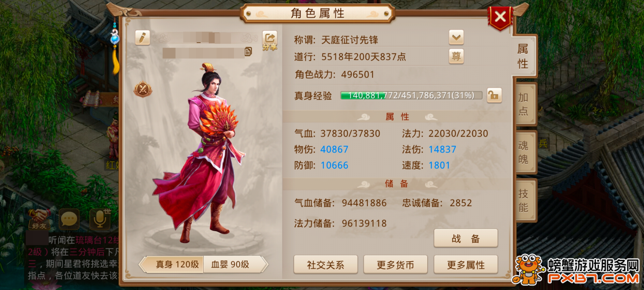Screen dimensions: 644x290
Task: Open the 加点 tab
Action: (523, 104)
